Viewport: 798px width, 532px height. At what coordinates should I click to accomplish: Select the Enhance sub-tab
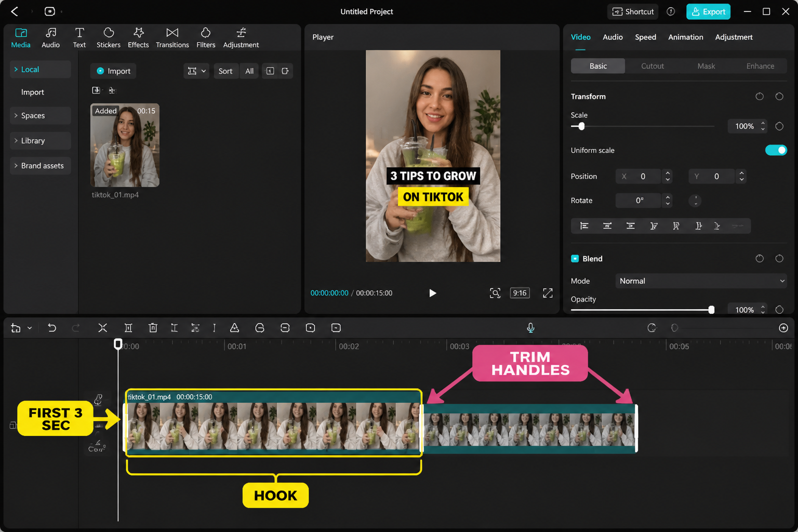(x=760, y=66)
